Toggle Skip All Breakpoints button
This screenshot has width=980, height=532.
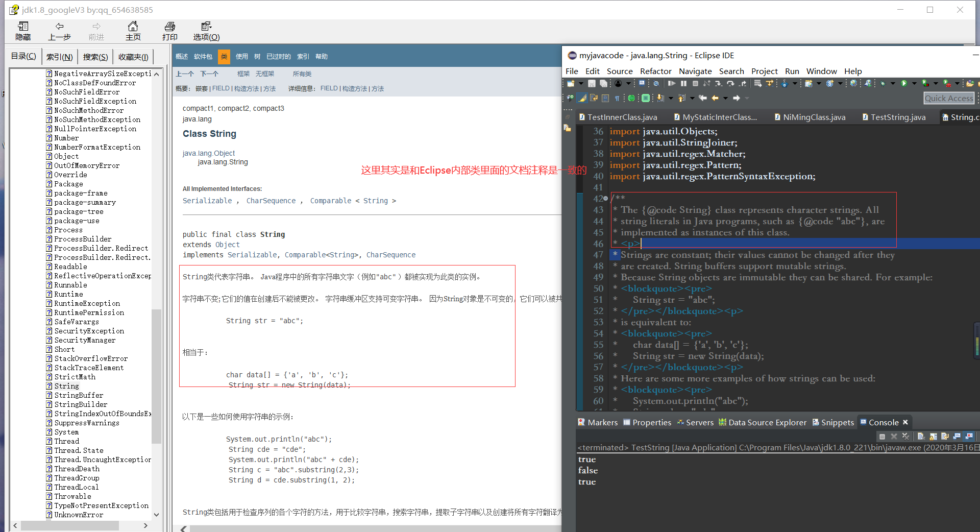coord(656,83)
